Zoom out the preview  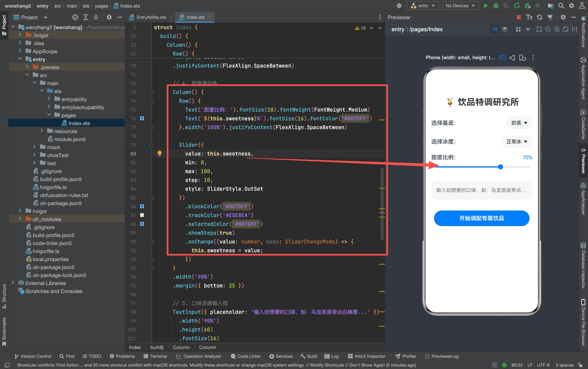[548, 29]
